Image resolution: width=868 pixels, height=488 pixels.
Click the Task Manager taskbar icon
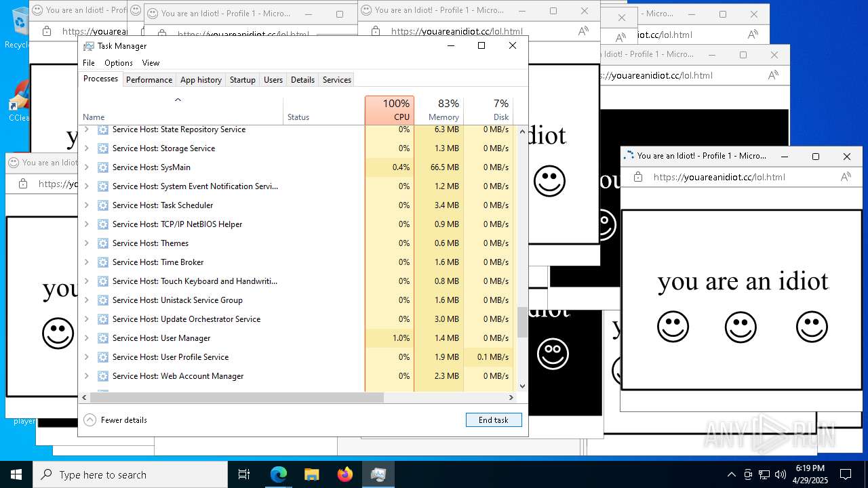point(378,474)
